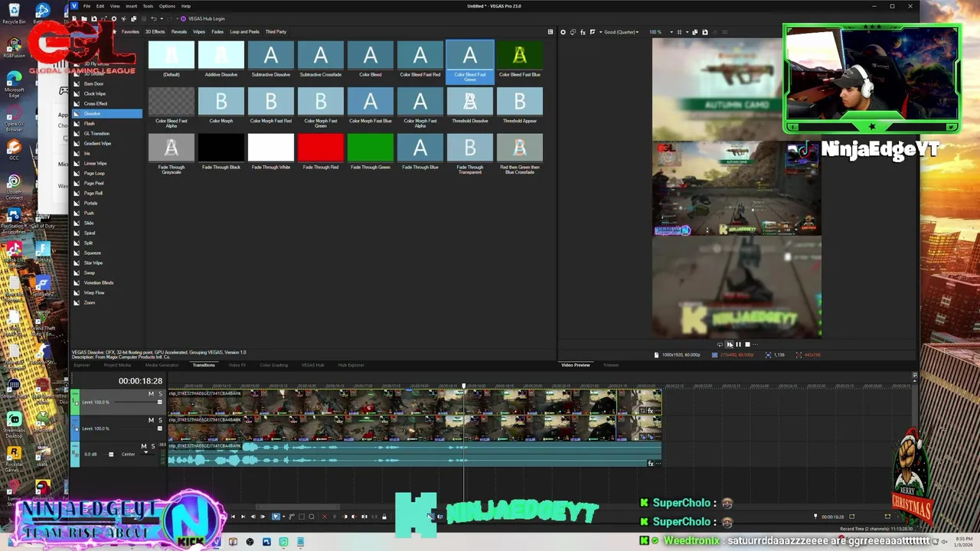
Task: Switch to the Project Media tab
Action: tap(117, 365)
